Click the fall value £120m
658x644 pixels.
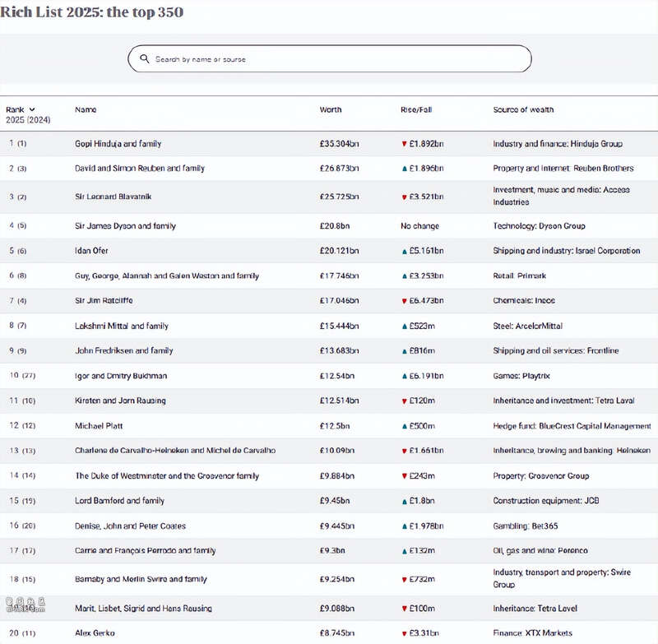pos(422,401)
